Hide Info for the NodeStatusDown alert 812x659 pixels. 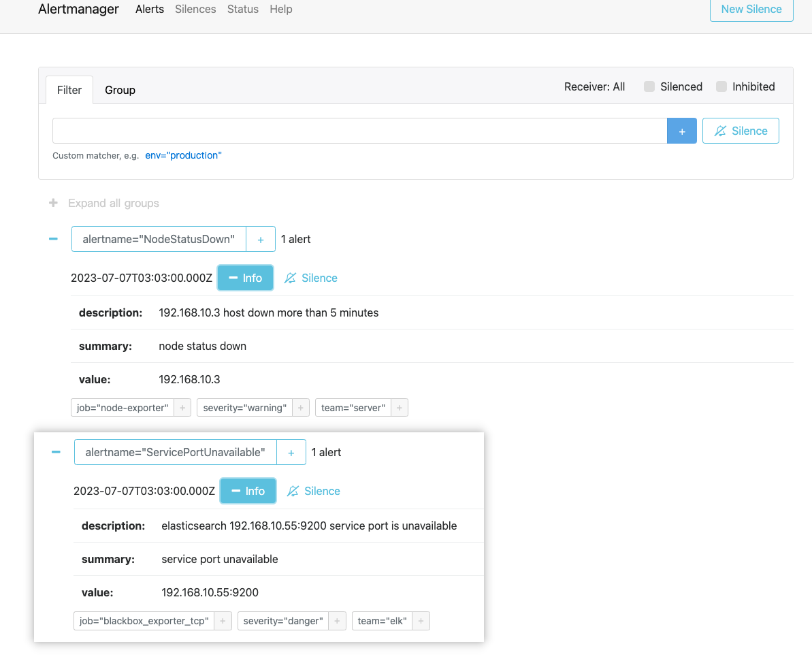pos(245,278)
